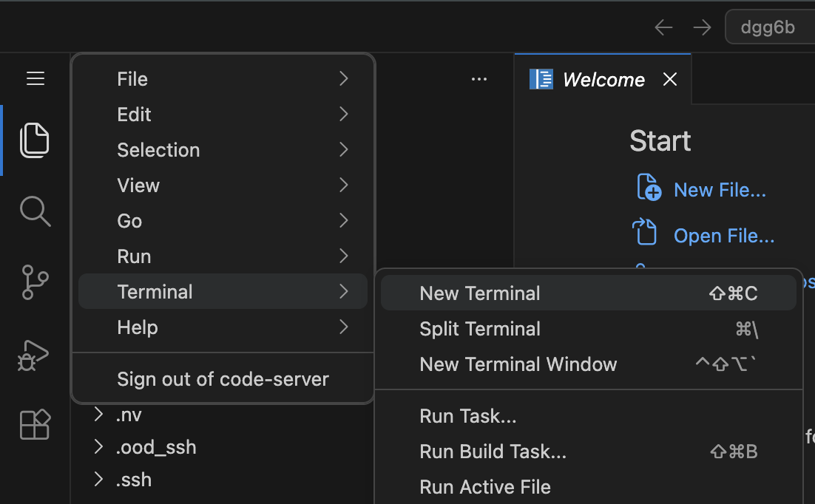Choose Run Build Task...
The height and width of the screenshot is (504, 815).
click(589, 452)
